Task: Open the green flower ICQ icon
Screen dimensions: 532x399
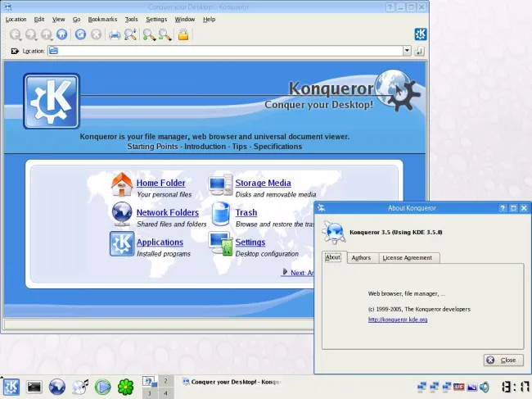Action: click(125, 387)
